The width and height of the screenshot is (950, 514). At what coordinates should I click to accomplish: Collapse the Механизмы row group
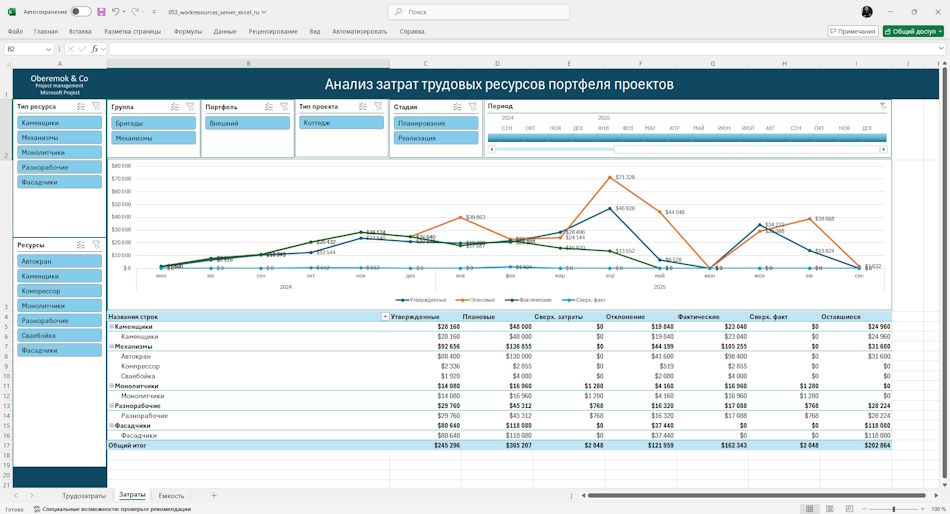coord(111,346)
